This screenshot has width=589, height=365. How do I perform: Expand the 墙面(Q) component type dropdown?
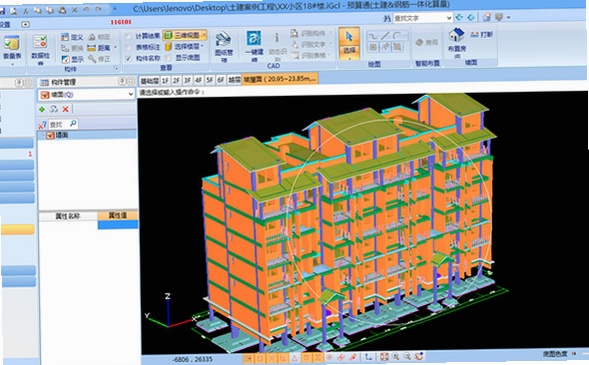pyautogui.click(x=130, y=95)
